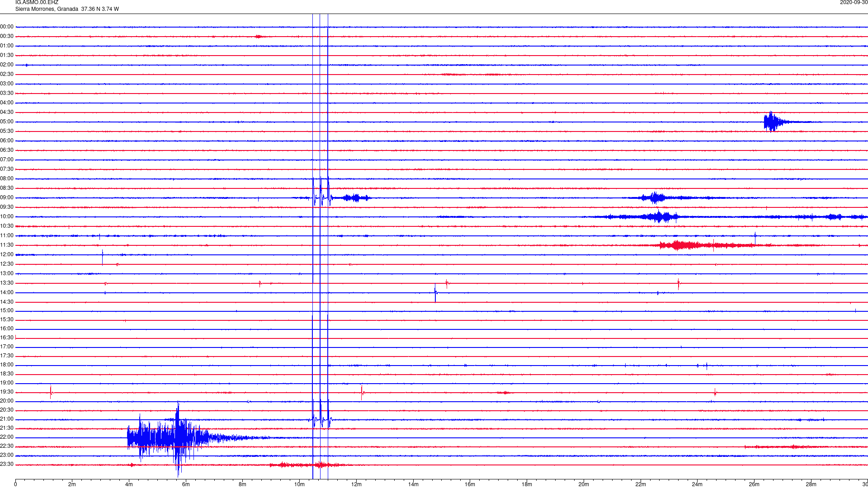Viewport: 868px width, 488px height.
Task: Click the 10m tick label on time axis
Action: [x=299, y=484]
